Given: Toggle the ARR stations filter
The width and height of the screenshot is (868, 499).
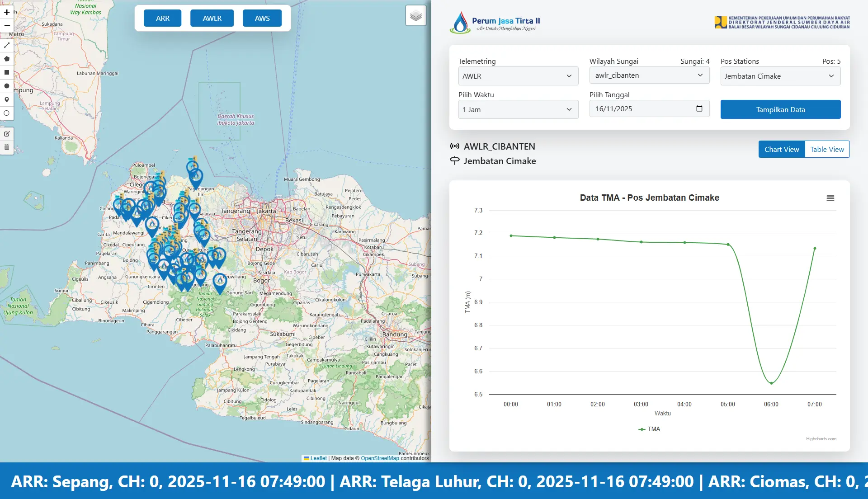Looking at the screenshot, I should click(x=163, y=19).
